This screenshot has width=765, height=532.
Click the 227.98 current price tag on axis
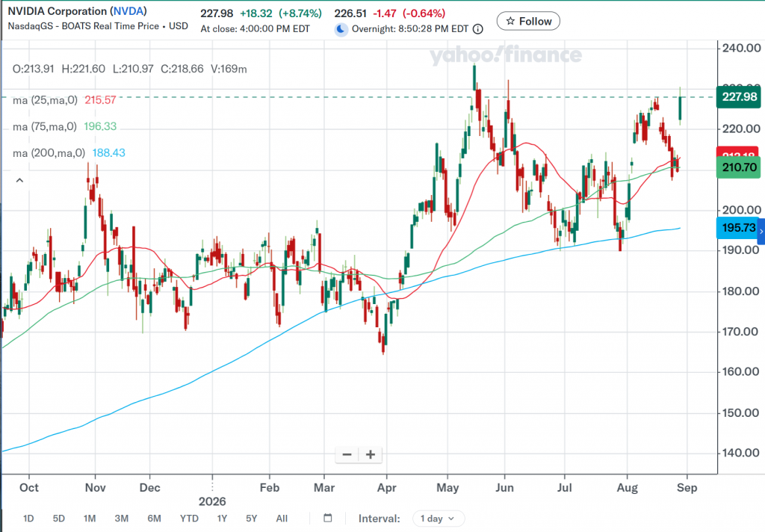pyautogui.click(x=738, y=96)
